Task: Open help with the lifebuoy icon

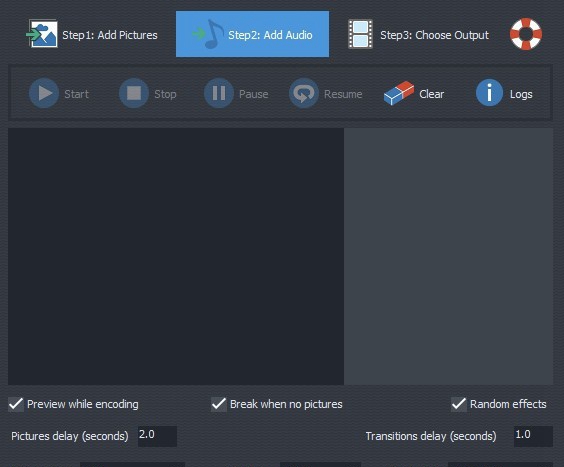Action: pyautogui.click(x=526, y=34)
